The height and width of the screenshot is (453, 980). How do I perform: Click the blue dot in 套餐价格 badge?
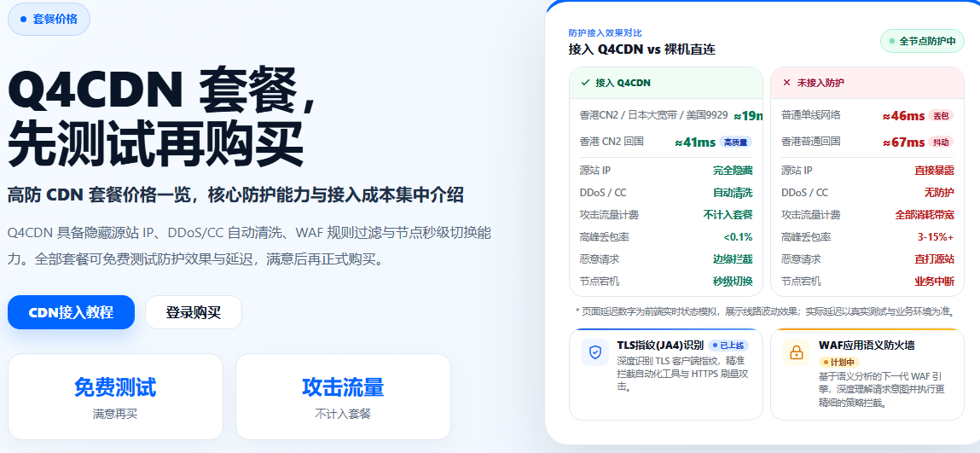24,20
